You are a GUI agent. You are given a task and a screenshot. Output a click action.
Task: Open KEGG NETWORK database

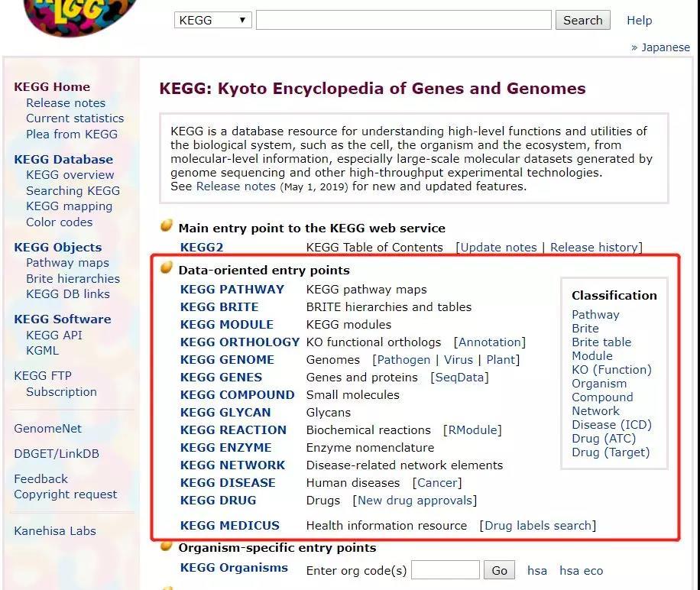[x=232, y=465]
